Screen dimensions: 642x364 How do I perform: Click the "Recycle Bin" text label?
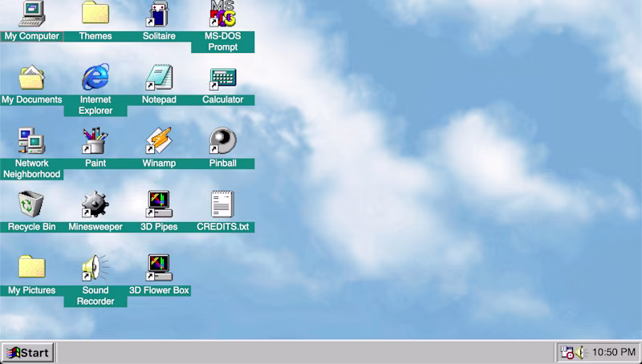[x=31, y=227]
